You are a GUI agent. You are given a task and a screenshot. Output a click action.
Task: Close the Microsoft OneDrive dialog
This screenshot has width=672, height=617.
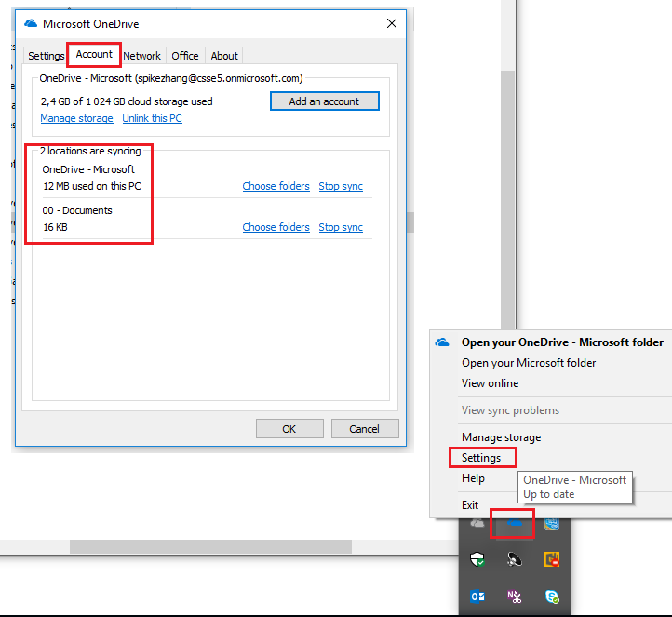pos(392,23)
